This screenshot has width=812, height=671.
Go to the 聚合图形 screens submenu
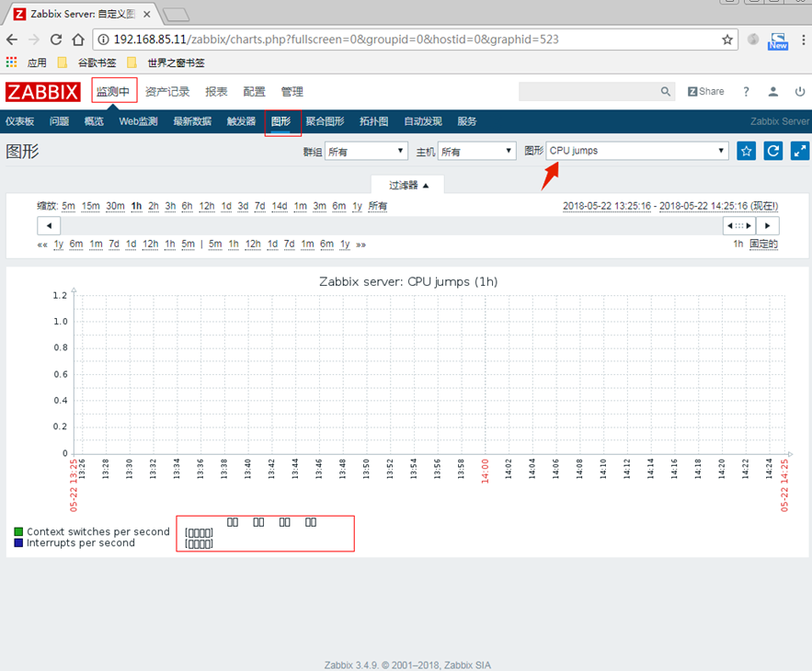coord(325,121)
